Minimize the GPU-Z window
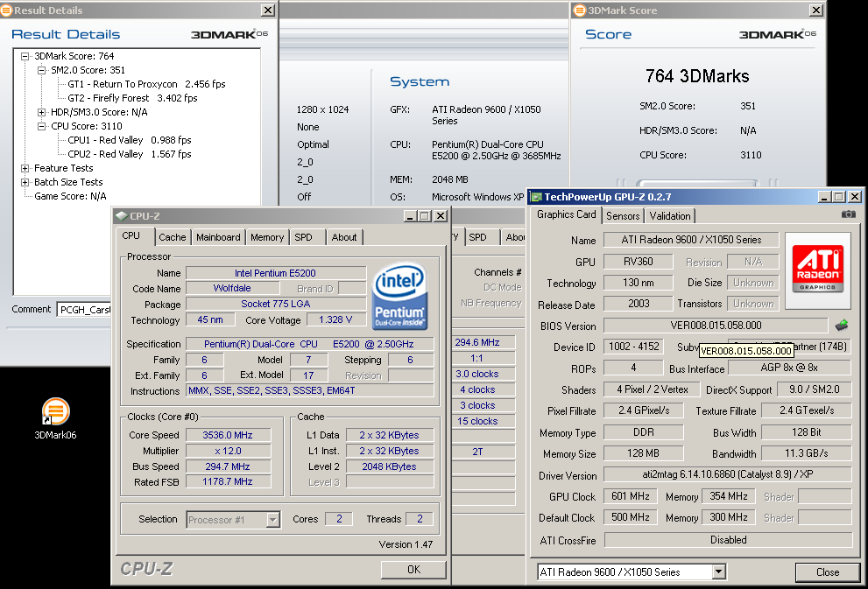Viewport: 868px width, 589px height. pyautogui.click(x=825, y=197)
